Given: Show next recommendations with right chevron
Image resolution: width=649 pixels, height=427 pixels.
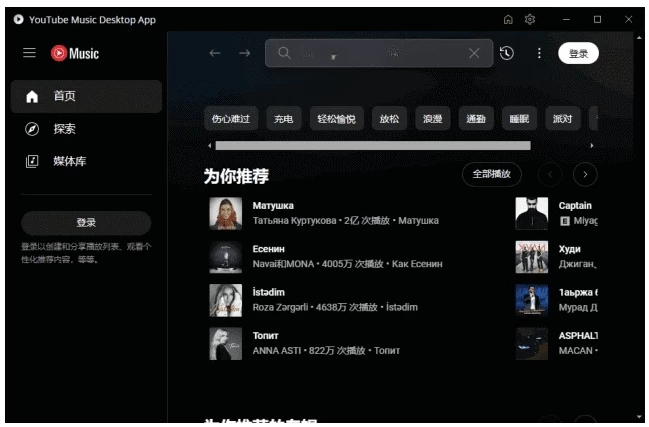Looking at the screenshot, I should point(585,174).
